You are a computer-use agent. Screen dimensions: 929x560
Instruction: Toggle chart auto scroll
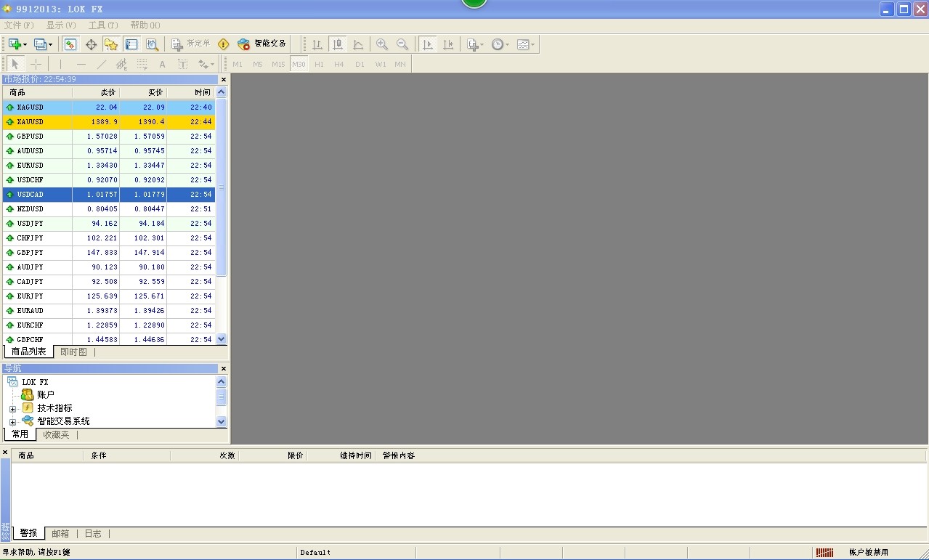pyautogui.click(x=428, y=44)
